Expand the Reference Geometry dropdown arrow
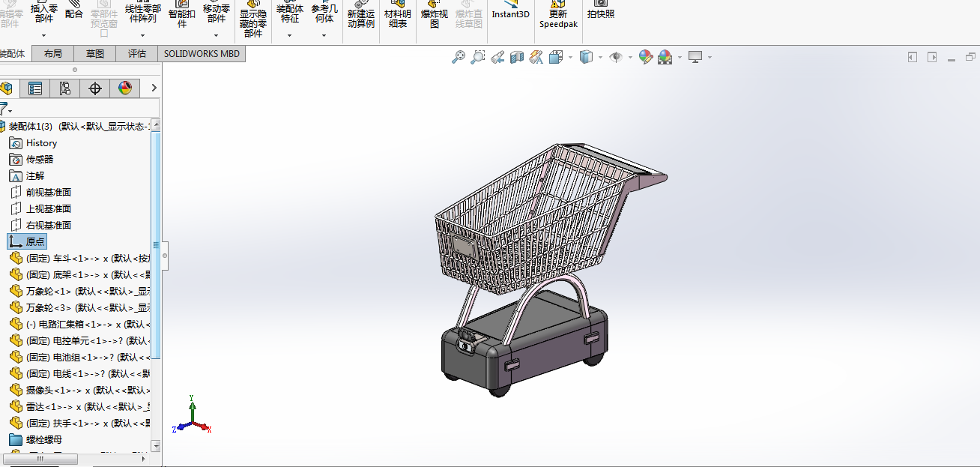 [x=324, y=35]
